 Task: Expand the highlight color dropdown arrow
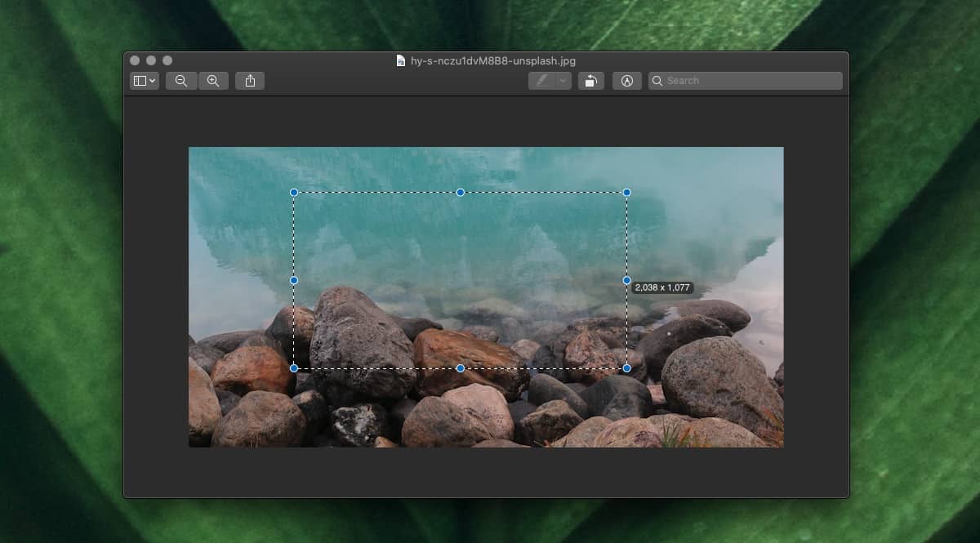tap(563, 81)
